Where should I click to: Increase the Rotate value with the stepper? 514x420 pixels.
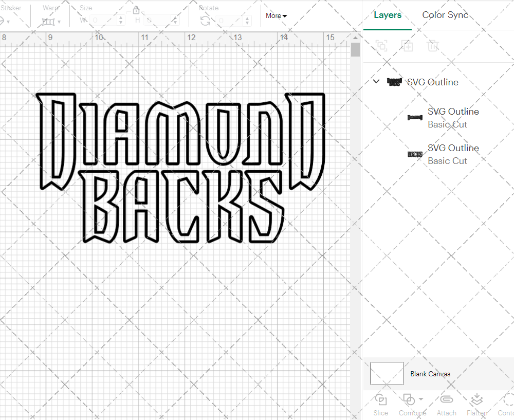(246, 19)
